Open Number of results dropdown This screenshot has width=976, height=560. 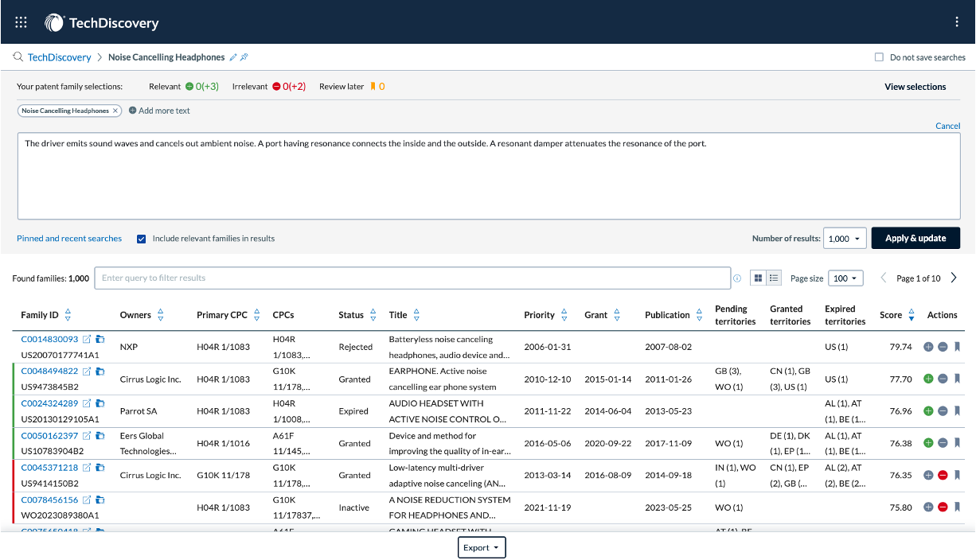point(845,239)
